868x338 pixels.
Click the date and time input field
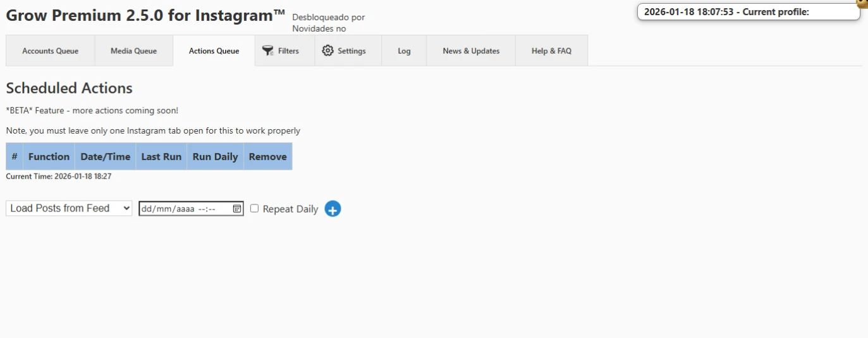click(x=183, y=209)
